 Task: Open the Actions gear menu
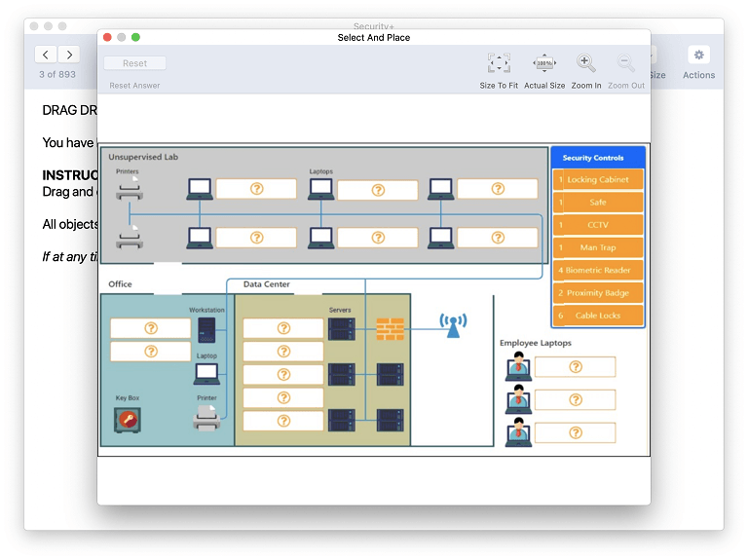698,56
